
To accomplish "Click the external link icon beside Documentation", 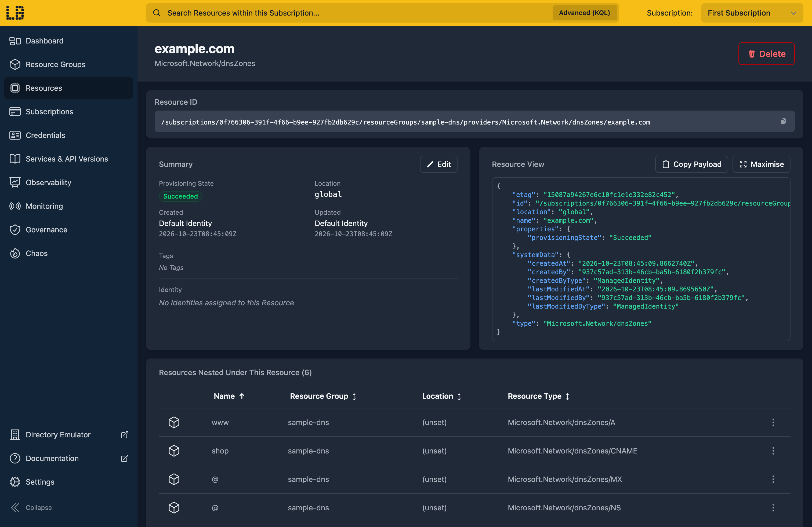I will coord(125,458).
